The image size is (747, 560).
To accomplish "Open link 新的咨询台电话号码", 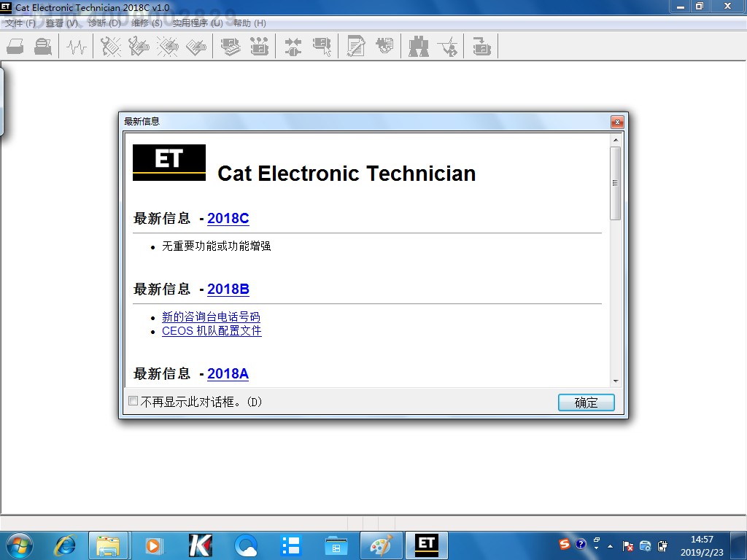I will [x=211, y=316].
